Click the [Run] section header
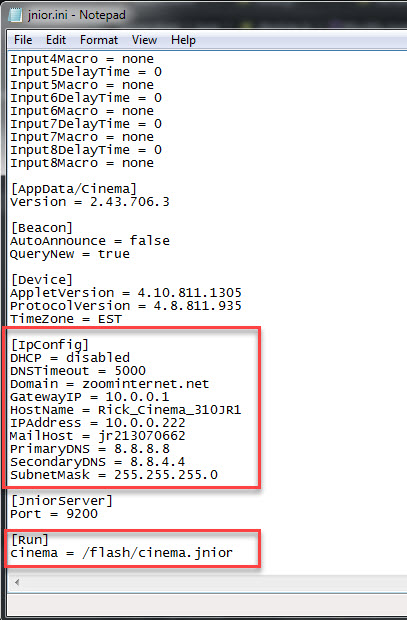 pyautogui.click(x=30, y=540)
